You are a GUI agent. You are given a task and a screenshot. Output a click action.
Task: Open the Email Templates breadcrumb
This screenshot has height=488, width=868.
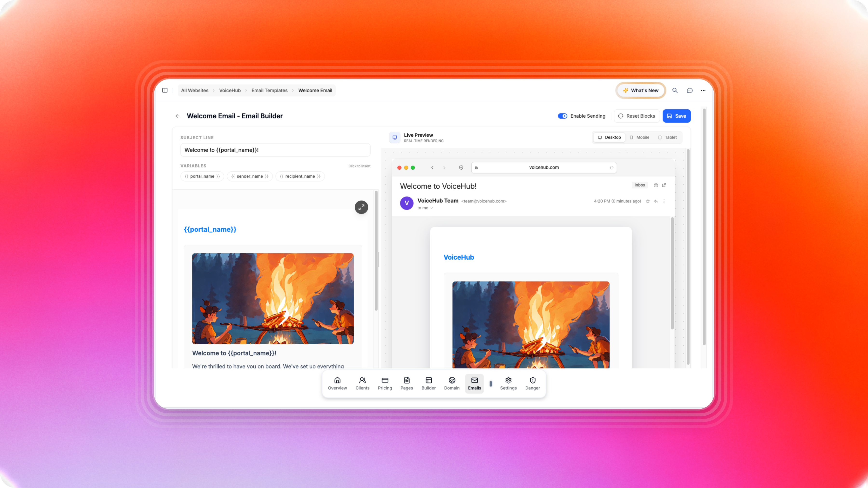coord(269,90)
